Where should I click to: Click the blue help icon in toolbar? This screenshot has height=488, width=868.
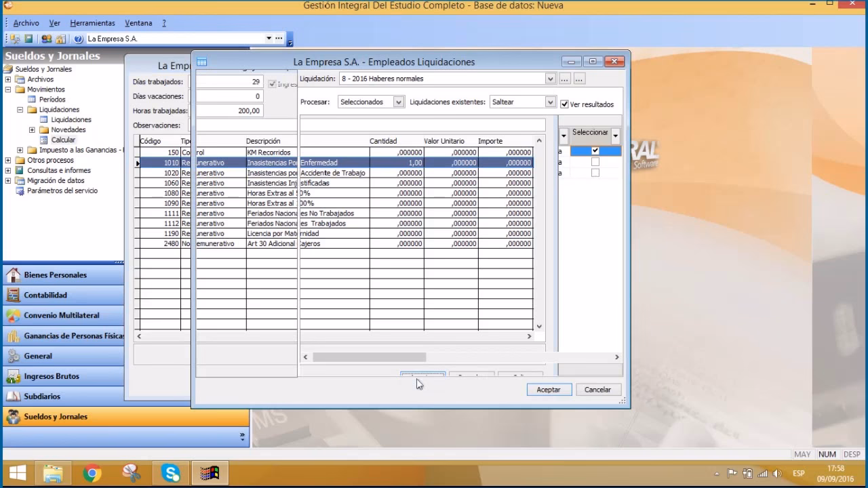point(79,39)
